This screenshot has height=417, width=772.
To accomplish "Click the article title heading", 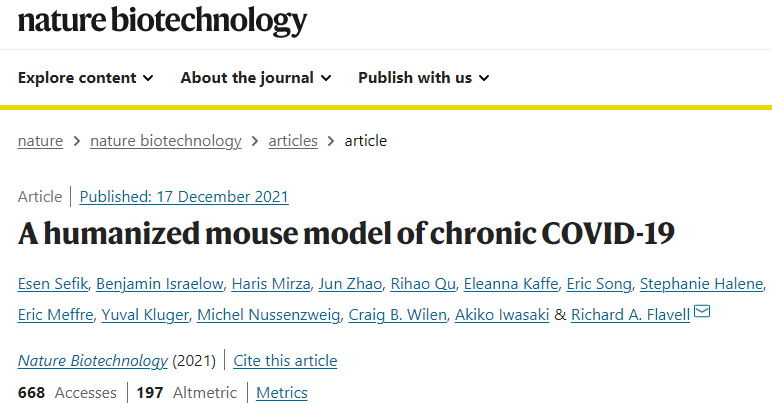I will click(x=346, y=234).
